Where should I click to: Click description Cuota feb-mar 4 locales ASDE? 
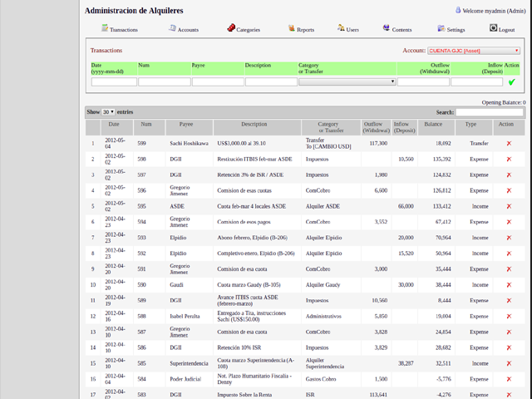(x=251, y=206)
